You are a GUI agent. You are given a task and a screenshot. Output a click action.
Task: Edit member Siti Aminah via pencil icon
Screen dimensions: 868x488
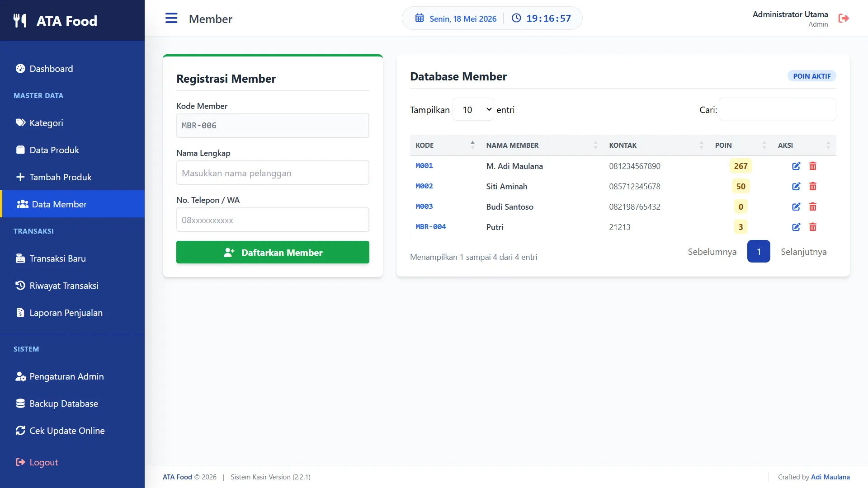(796, 187)
